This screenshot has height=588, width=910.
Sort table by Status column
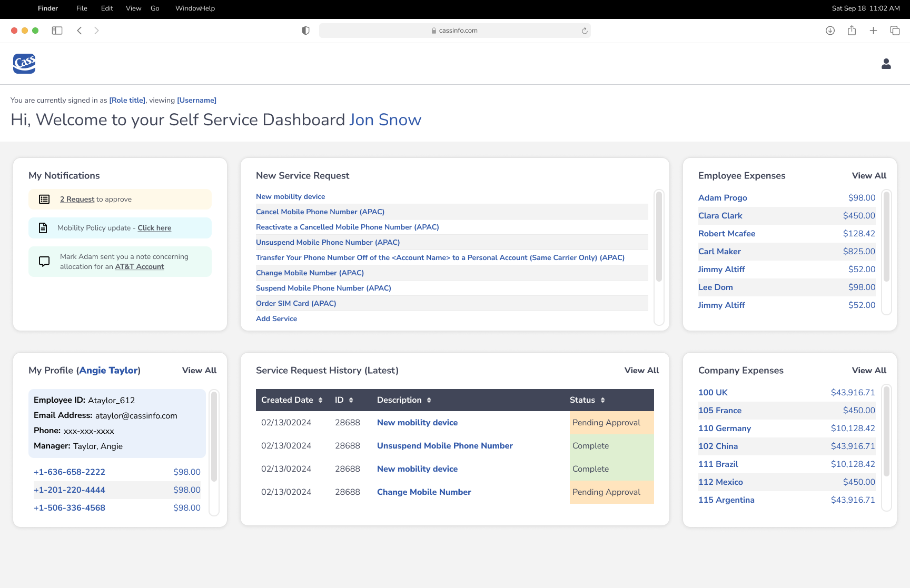pos(602,400)
